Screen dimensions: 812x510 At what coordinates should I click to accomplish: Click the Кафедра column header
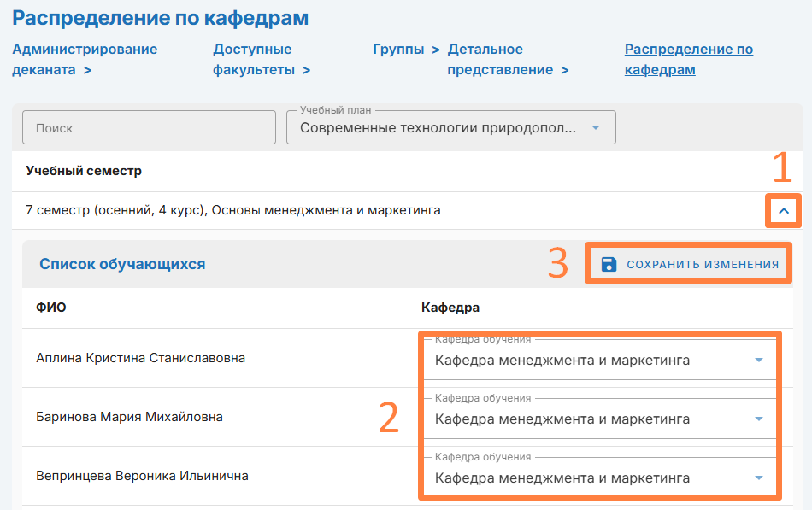(450, 308)
